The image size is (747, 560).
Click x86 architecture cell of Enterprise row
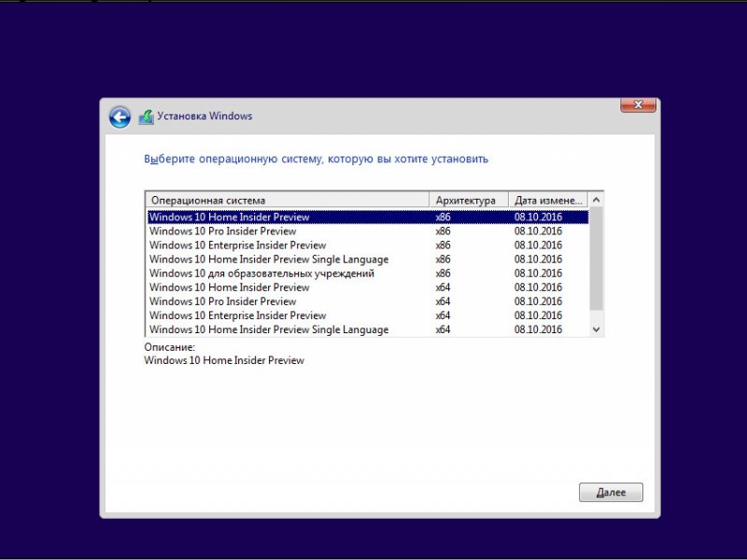(443, 245)
